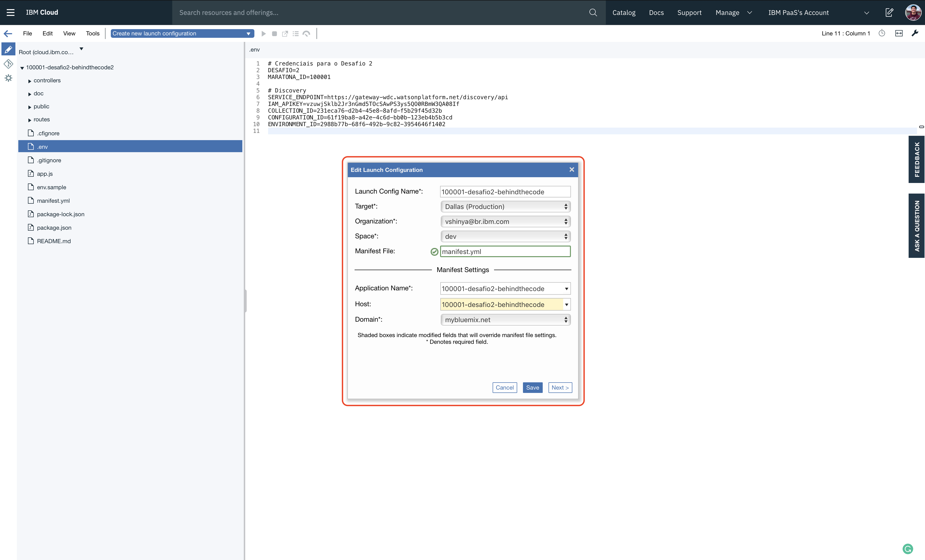Screen dimensions: 925x560
Task: Click the Manifest File input field
Action: (x=505, y=252)
